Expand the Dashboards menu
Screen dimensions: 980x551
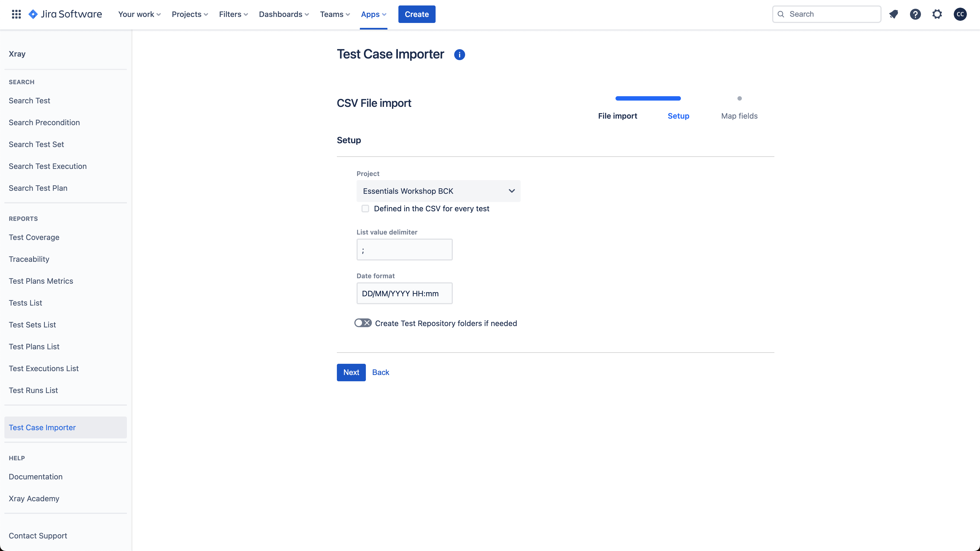(284, 14)
